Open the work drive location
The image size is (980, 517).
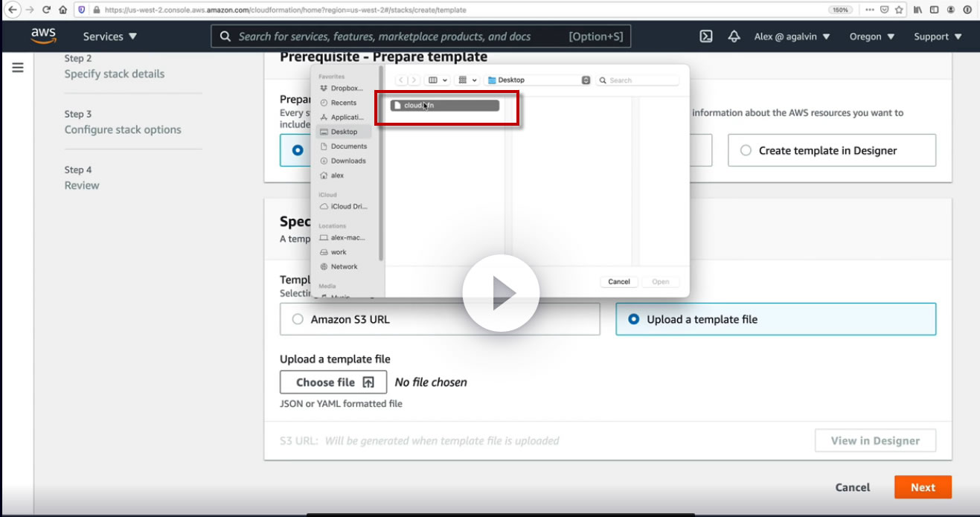333,252
